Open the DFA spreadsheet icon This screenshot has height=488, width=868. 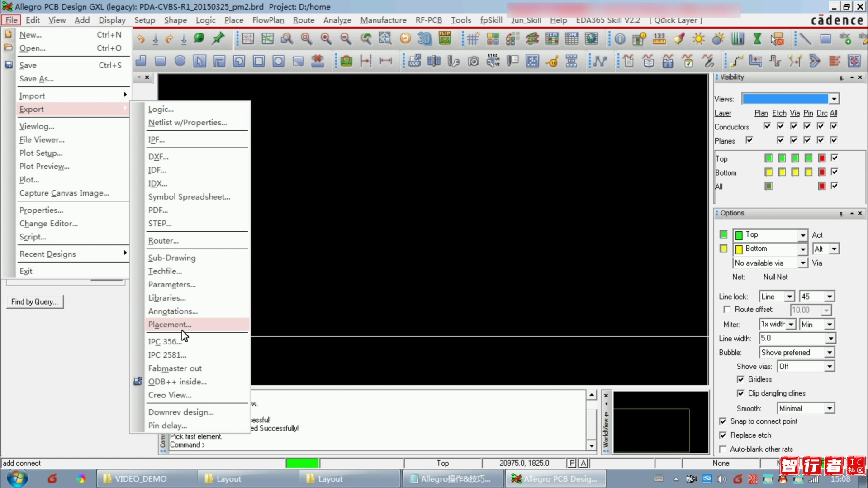pyautogui.click(x=572, y=39)
